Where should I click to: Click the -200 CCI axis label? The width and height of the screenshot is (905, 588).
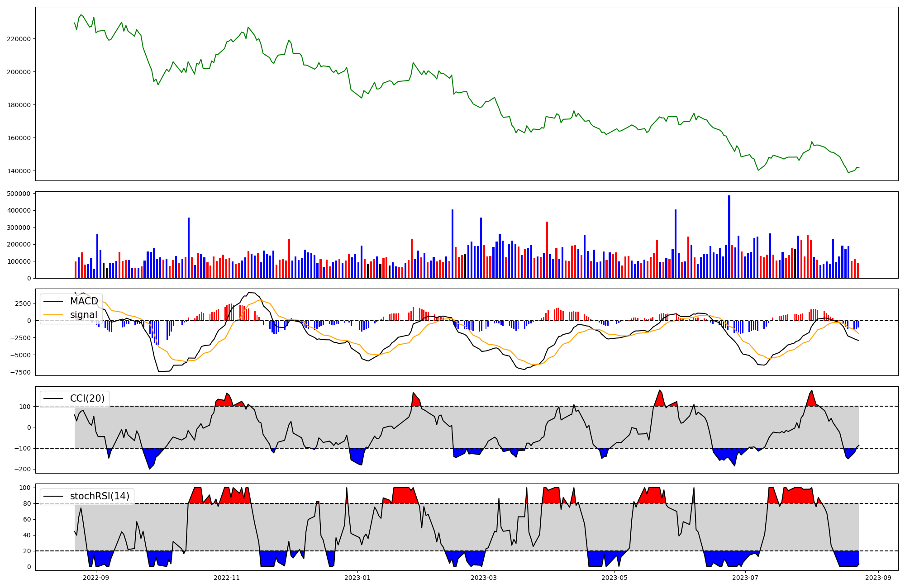[x=23, y=469]
